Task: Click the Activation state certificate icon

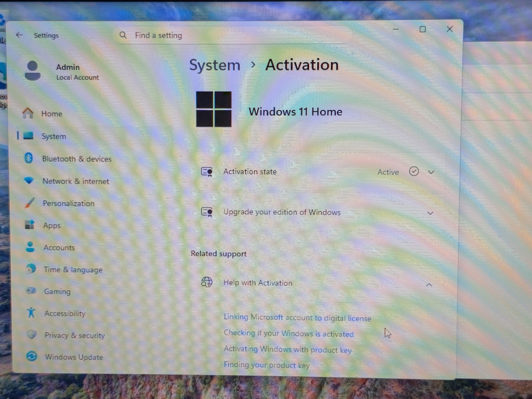Action: click(207, 172)
